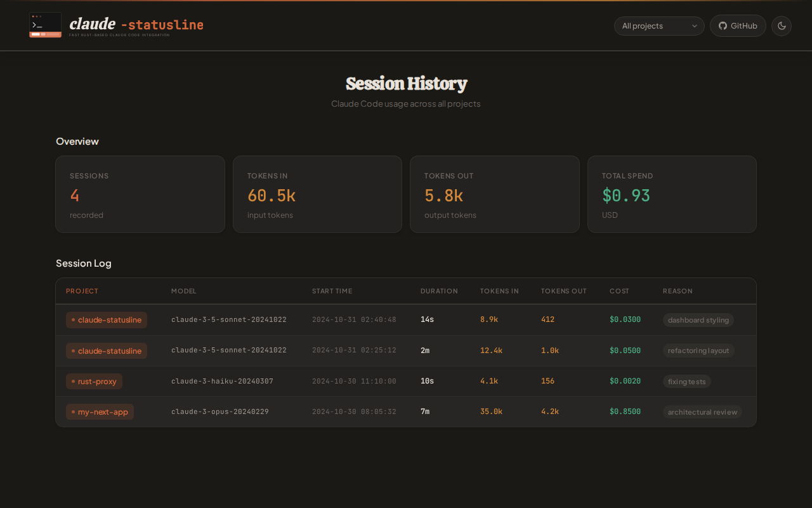Click the GitHub octocat icon
Screen dimensions: 812x508
(721, 25)
